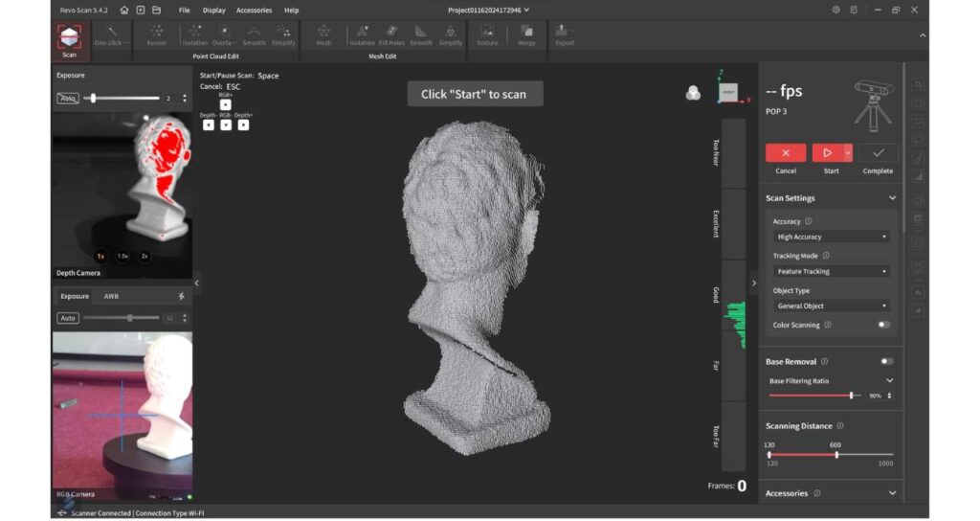
Task: Click the overlapping circles render mode icon
Action: tap(693, 93)
